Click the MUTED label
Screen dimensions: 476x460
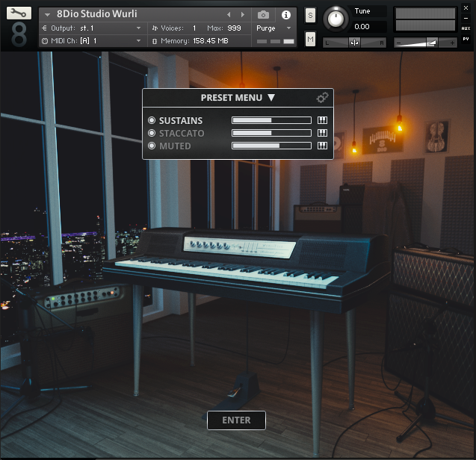[x=175, y=146]
